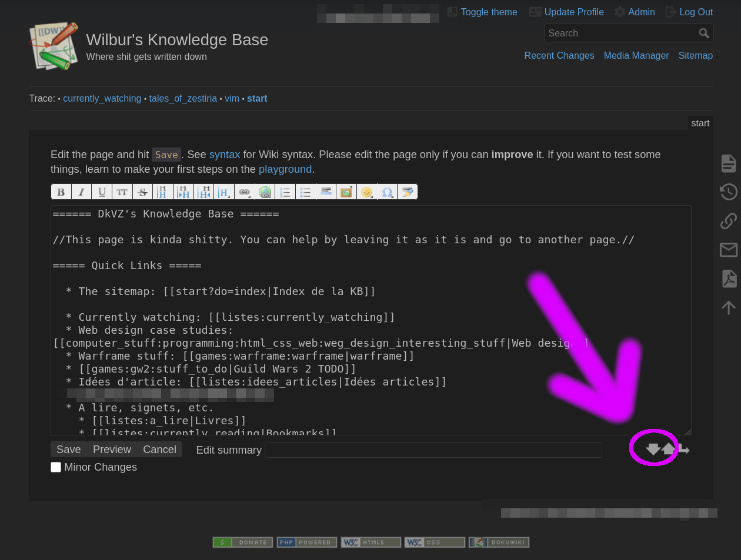Open the Recent Changes page
This screenshot has height=560, width=741.
(559, 55)
